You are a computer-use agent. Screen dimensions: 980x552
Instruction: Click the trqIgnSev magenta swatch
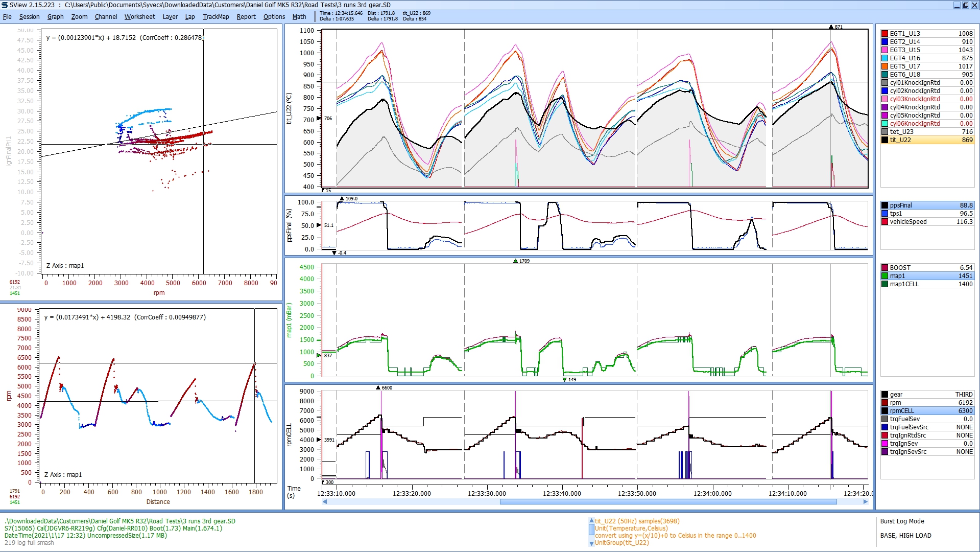coord(885,444)
